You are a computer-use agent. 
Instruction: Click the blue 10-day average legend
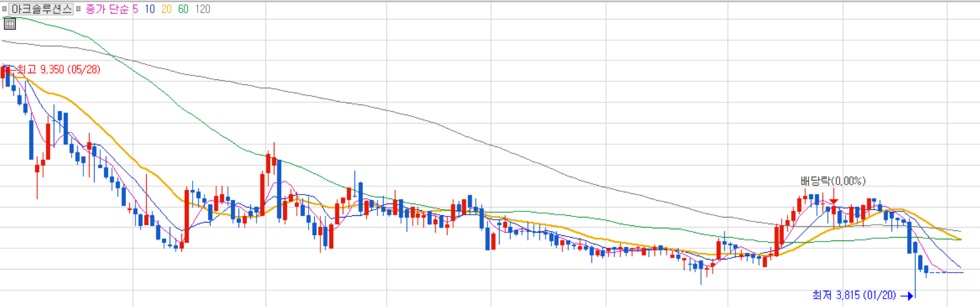pos(150,9)
